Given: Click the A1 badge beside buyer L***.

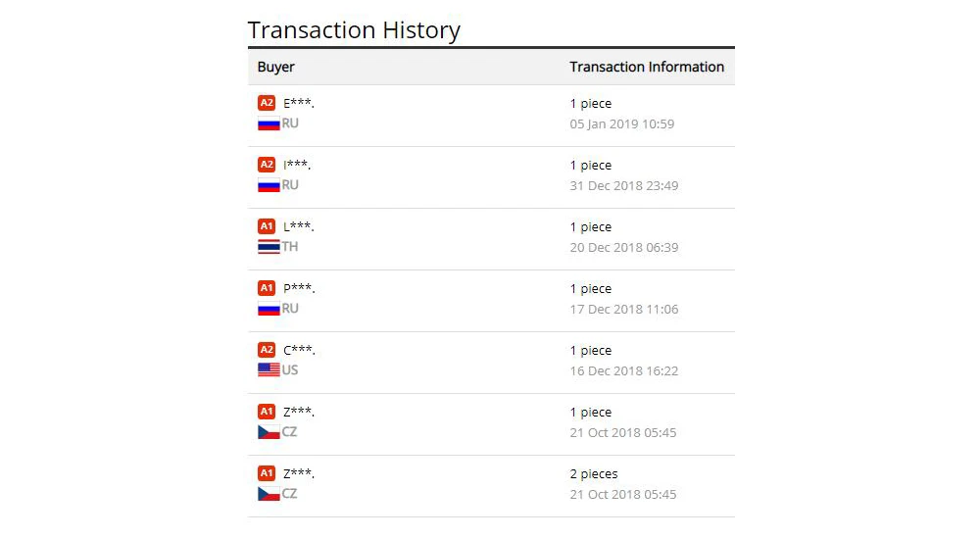Looking at the screenshot, I should (x=267, y=226).
